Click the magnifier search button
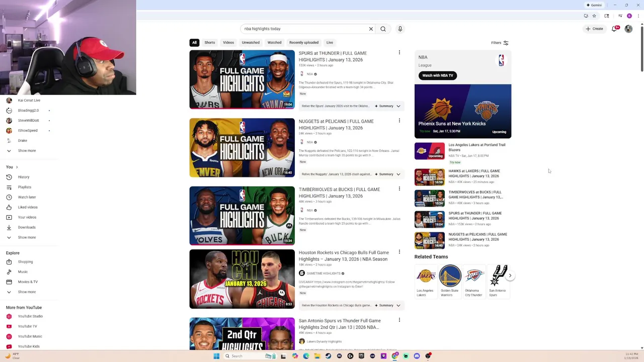 tap(383, 29)
